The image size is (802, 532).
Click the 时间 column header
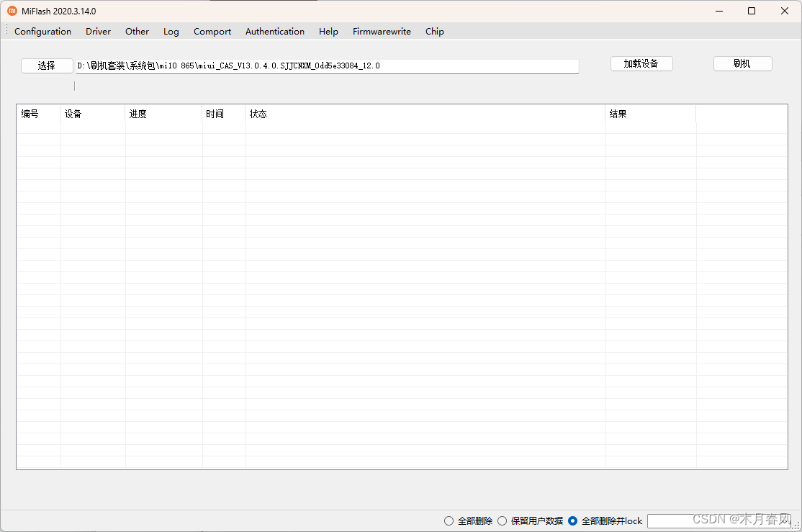tap(224, 114)
